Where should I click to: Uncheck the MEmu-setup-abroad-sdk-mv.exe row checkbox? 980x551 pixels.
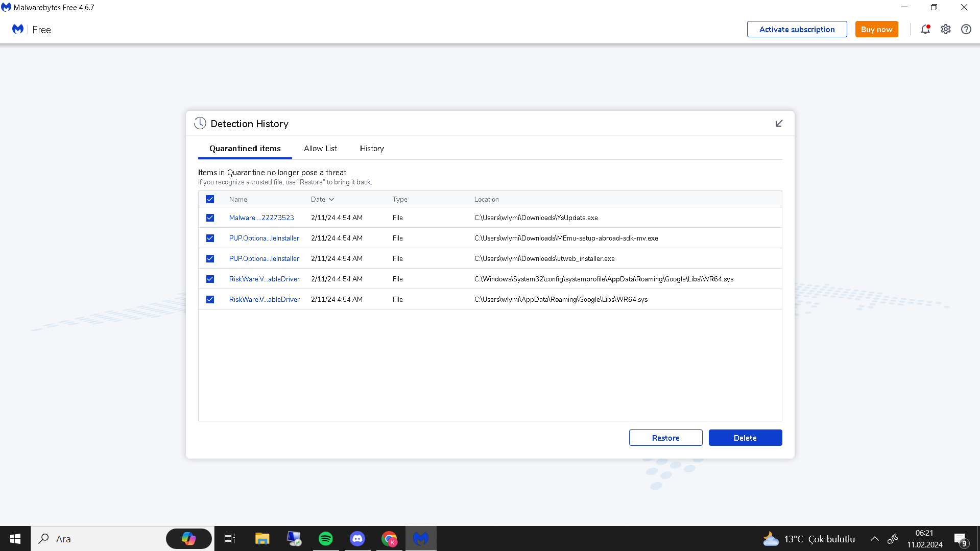210,238
